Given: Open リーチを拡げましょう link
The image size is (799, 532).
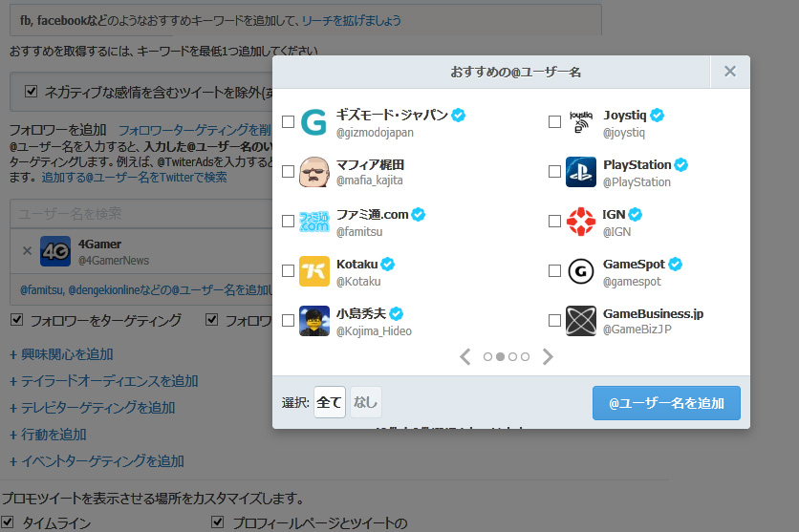Looking at the screenshot, I should (352, 21).
